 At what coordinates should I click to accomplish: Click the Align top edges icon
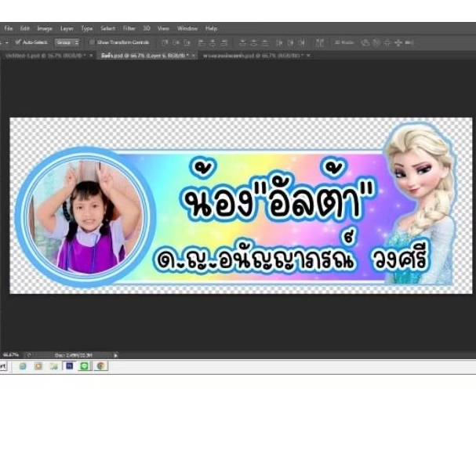(x=165, y=43)
